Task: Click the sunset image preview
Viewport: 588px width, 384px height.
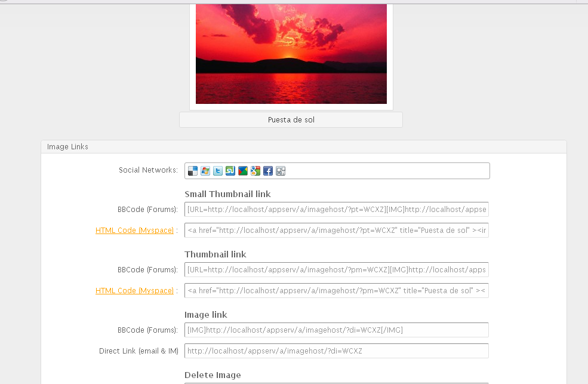Action: pyautogui.click(x=291, y=54)
